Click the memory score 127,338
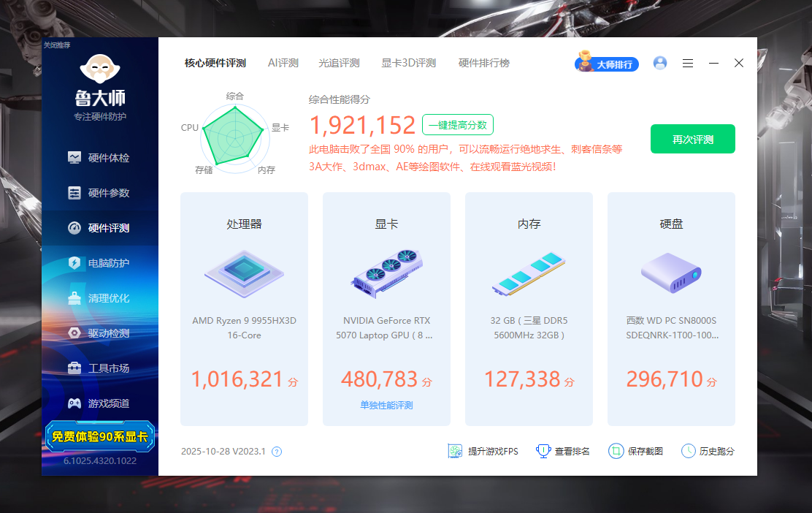Viewport: 812px width, 513px height. [522, 379]
